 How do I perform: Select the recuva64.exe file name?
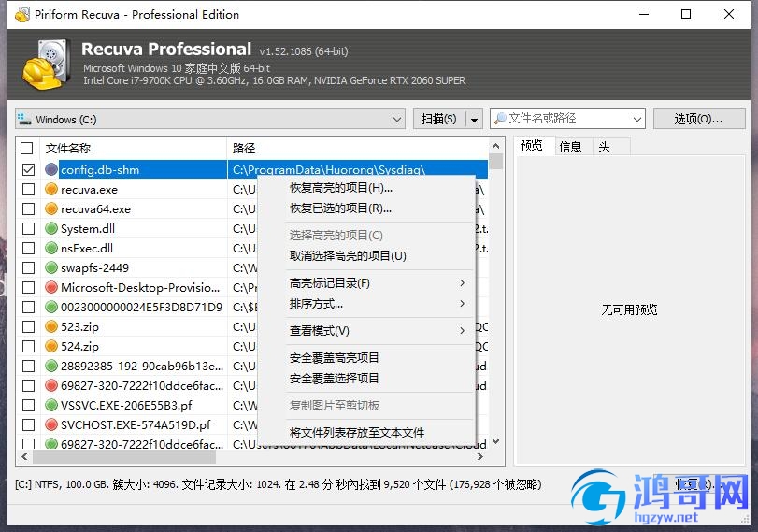(x=95, y=208)
